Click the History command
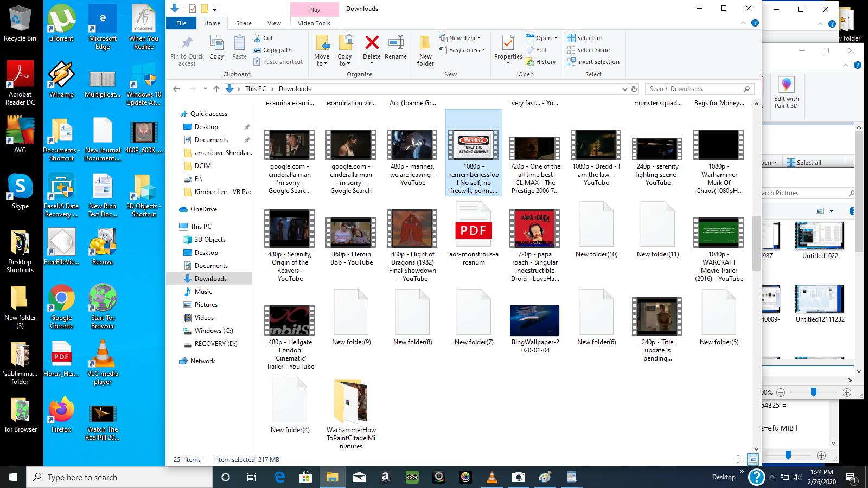868x488 pixels. pyautogui.click(x=541, y=62)
